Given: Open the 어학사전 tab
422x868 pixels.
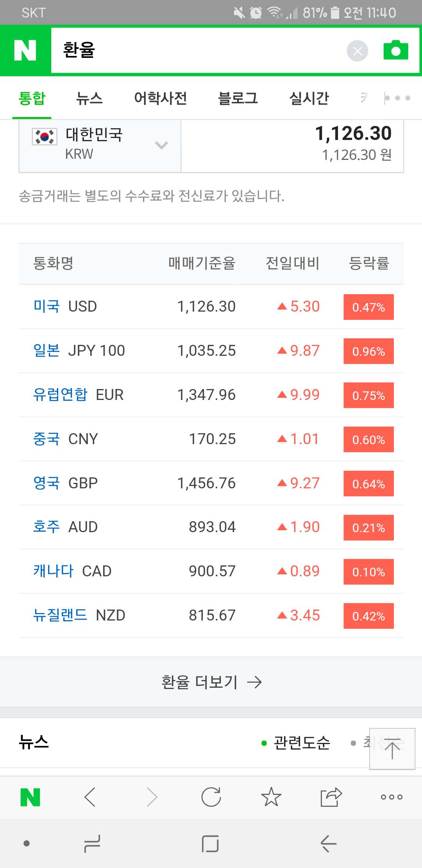Looking at the screenshot, I should 160,98.
